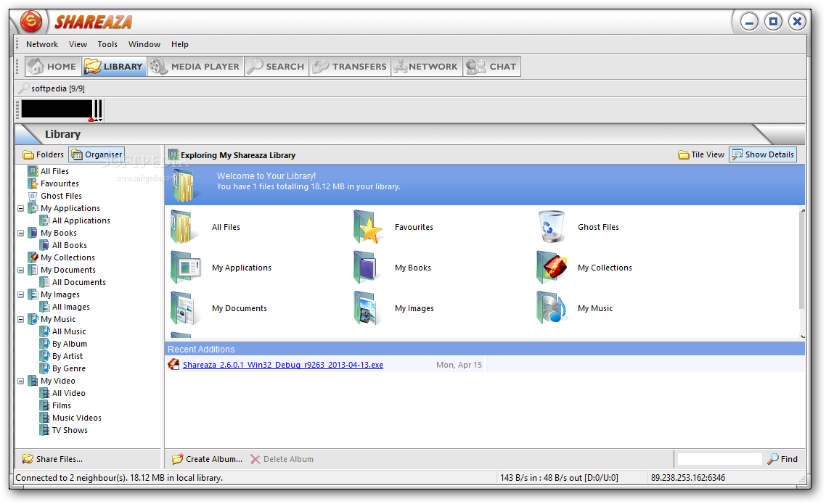The image size is (826, 504).
Task: Open the My Music folder icon
Action: (551, 307)
